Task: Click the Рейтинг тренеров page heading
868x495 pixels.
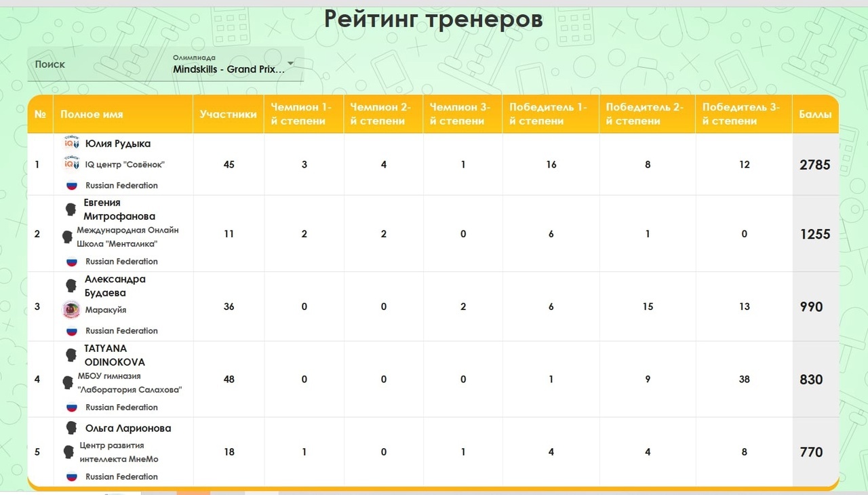Action: [x=433, y=19]
